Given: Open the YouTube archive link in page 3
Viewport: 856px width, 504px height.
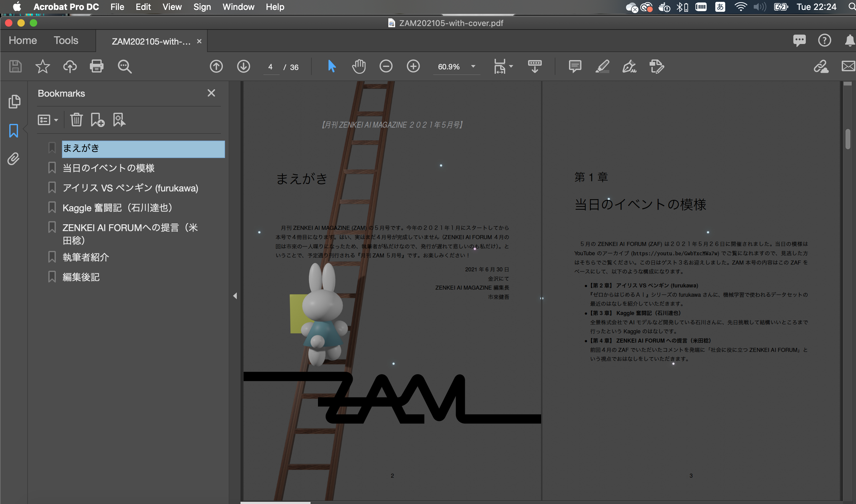Looking at the screenshot, I should (675, 253).
